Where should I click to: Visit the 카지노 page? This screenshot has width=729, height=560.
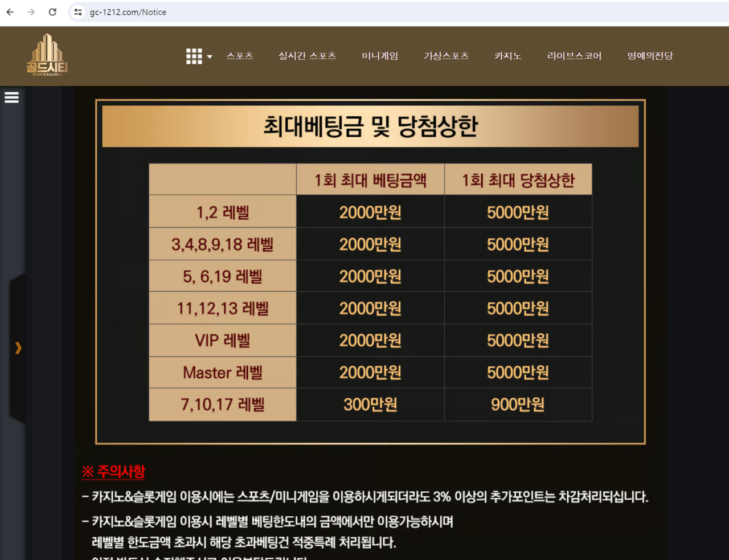click(x=507, y=56)
